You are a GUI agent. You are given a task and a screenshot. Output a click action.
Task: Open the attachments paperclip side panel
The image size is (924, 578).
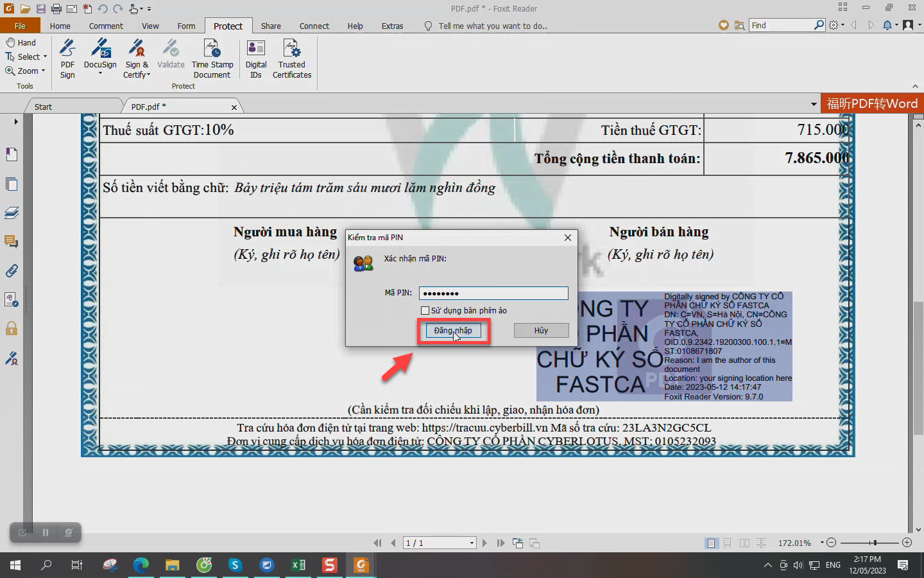12,271
